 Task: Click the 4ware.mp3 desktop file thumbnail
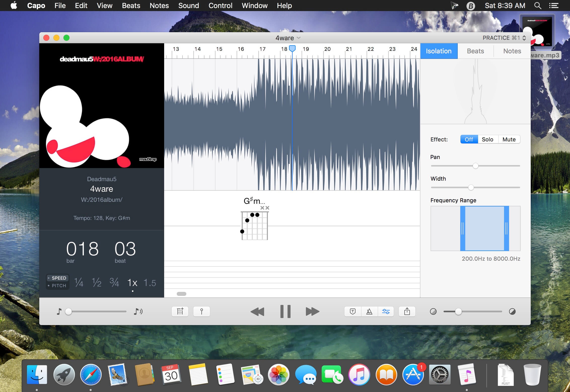pos(537,31)
